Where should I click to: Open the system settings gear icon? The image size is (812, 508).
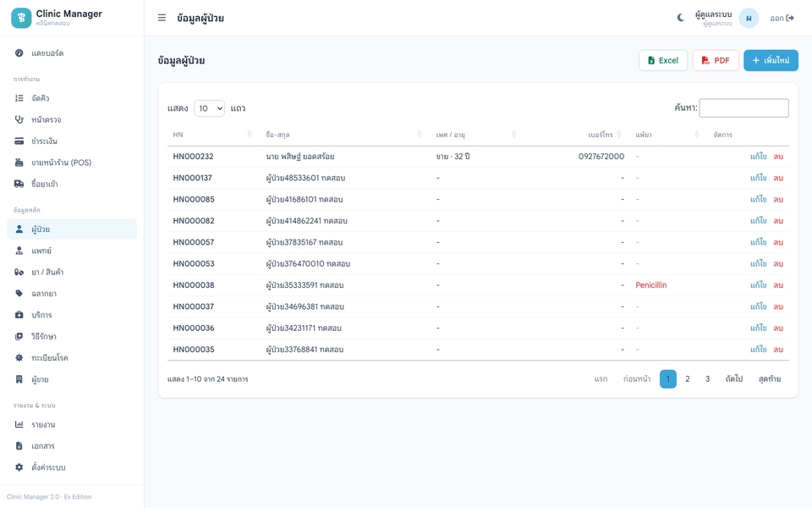point(19,467)
